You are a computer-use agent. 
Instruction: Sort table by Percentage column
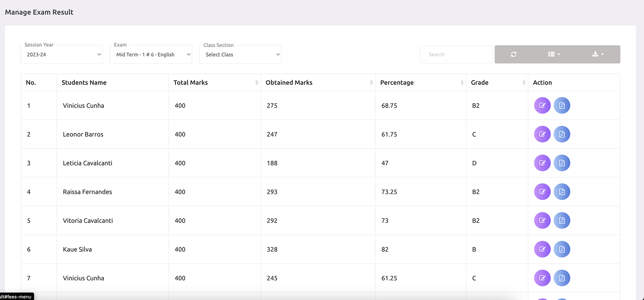pos(420,83)
